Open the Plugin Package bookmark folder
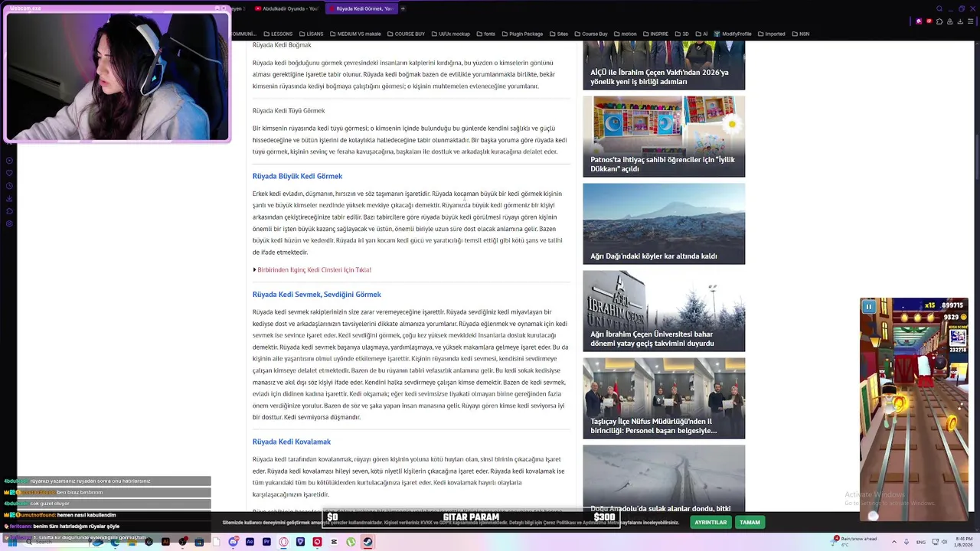The width and height of the screenshot is (980, 551). tap(522, 34)
